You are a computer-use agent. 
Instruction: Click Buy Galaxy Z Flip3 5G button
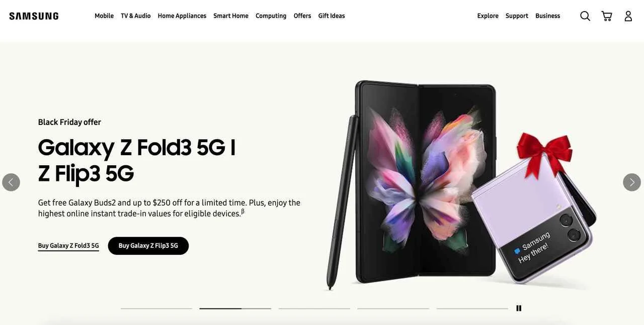pyautogui.click(x=148, y=246)
